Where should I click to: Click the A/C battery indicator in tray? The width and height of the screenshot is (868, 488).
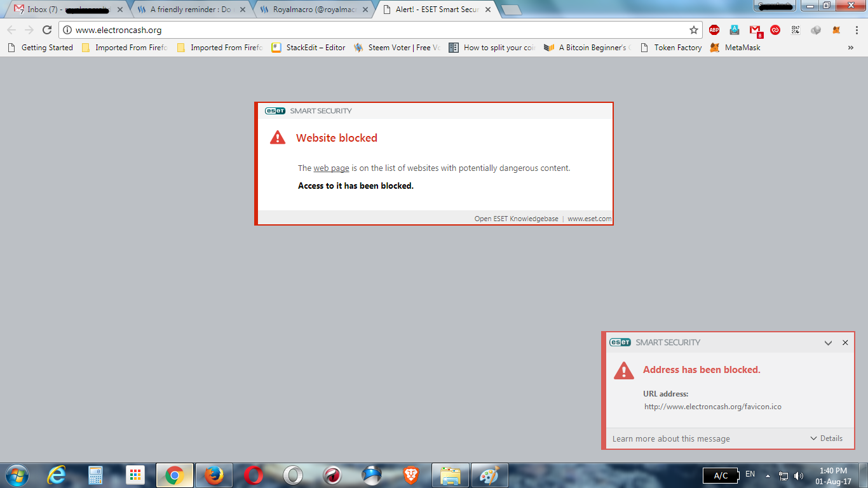coord(721,475)
